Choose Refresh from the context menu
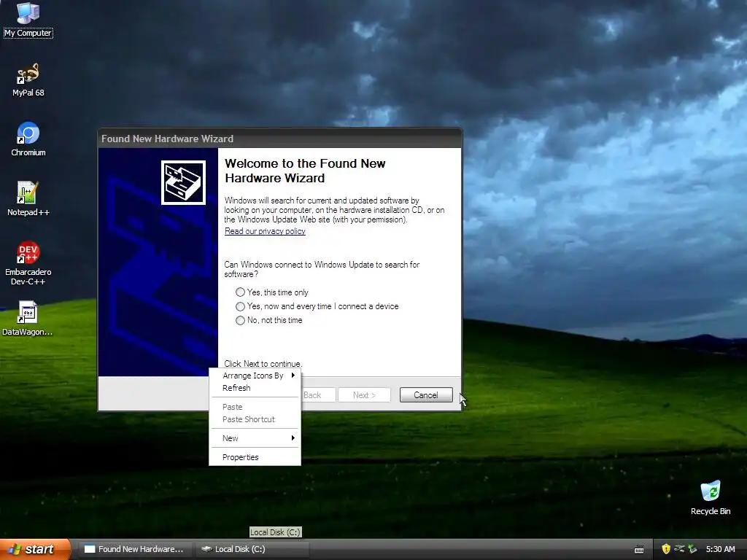The width and height of the screenshot is (747, 560). [x=255, y=388]
